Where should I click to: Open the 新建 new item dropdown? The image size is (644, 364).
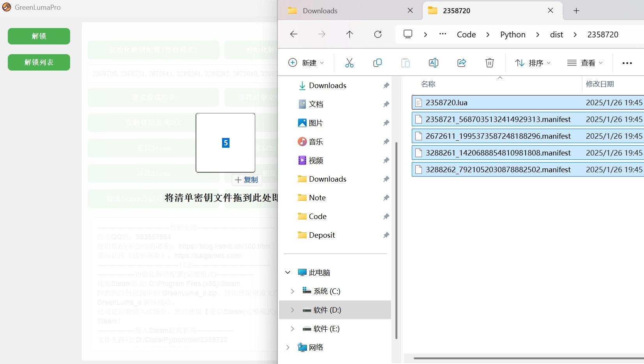(306, 63)
